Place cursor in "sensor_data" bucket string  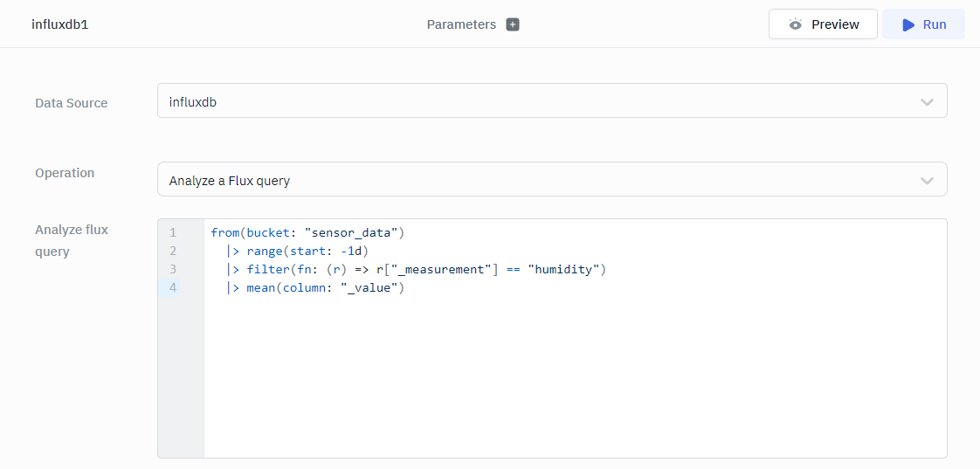click(x=351, y=232)
